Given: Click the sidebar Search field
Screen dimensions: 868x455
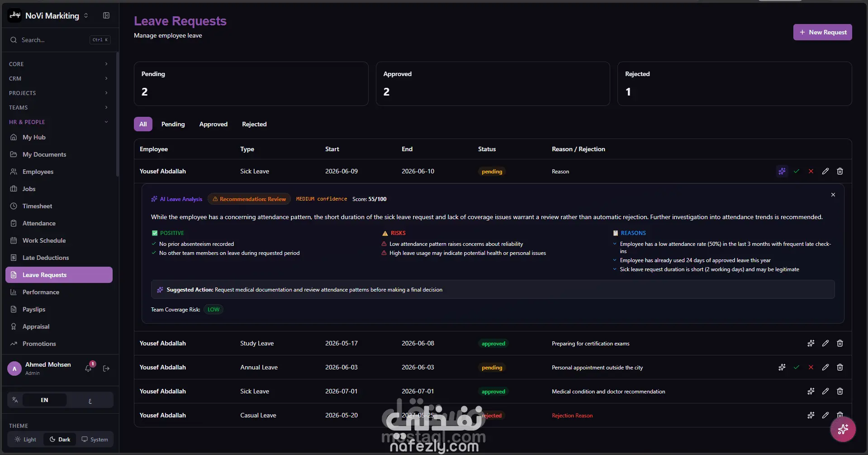Looking at the screenshot, I should click(x=60, y=40).
